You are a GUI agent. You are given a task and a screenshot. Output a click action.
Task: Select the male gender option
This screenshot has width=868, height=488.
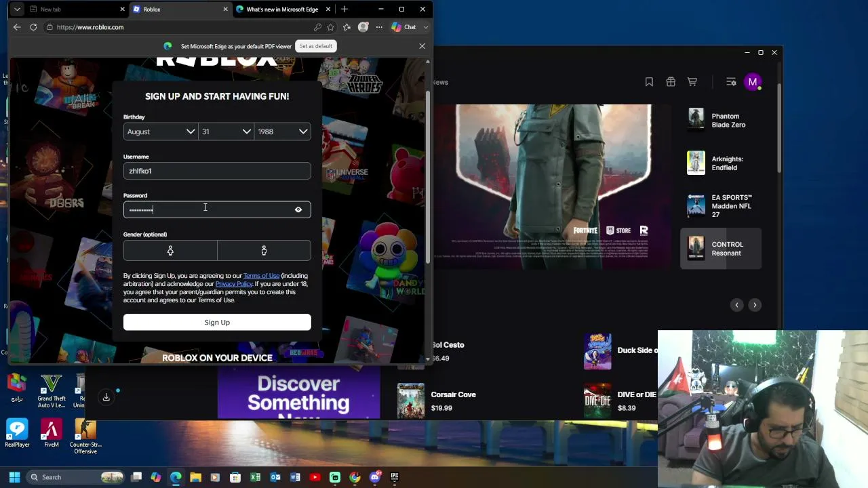point(264,251)
